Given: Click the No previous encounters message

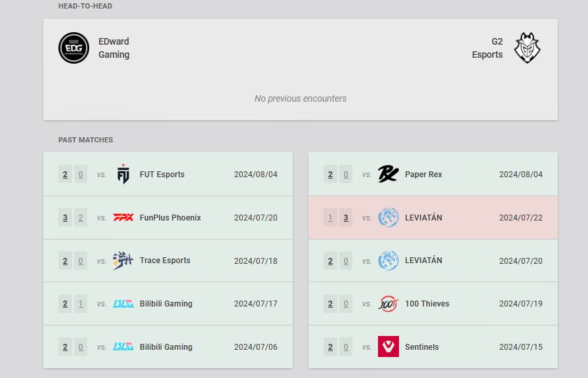Looking at the screenshot, I should tap(301, 98).
